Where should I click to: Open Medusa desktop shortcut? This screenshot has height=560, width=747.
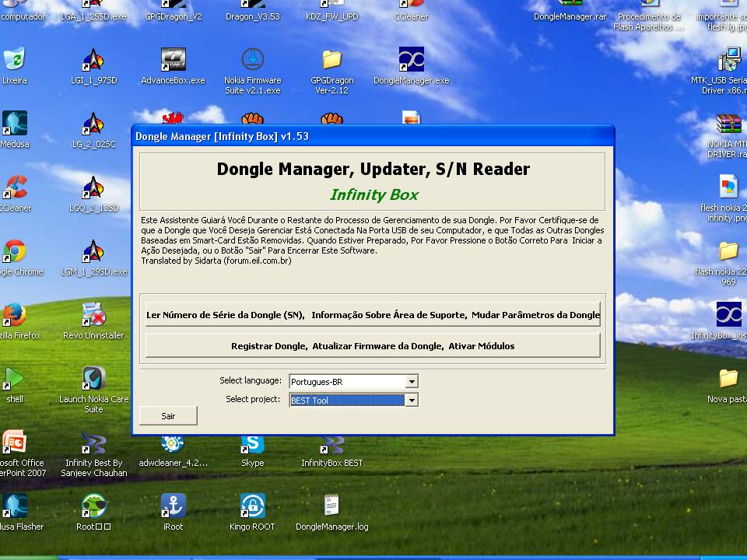pos(15,124)
